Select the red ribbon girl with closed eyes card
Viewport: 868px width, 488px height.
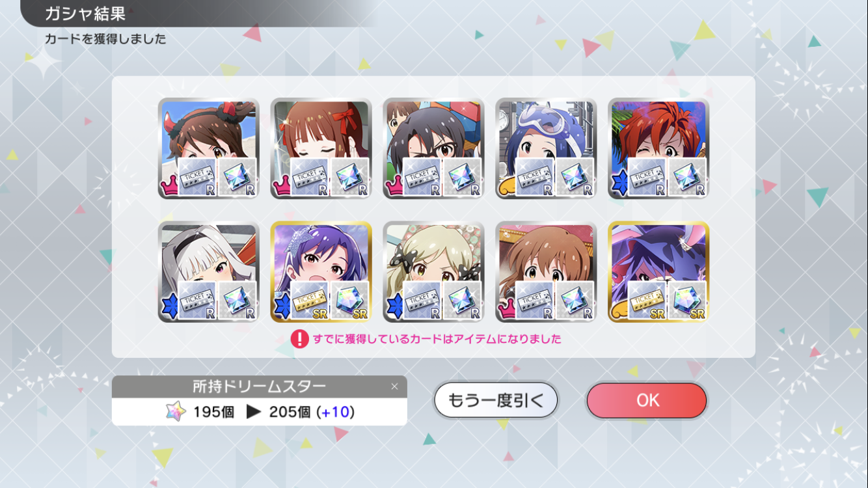click(x=321, y=148)
